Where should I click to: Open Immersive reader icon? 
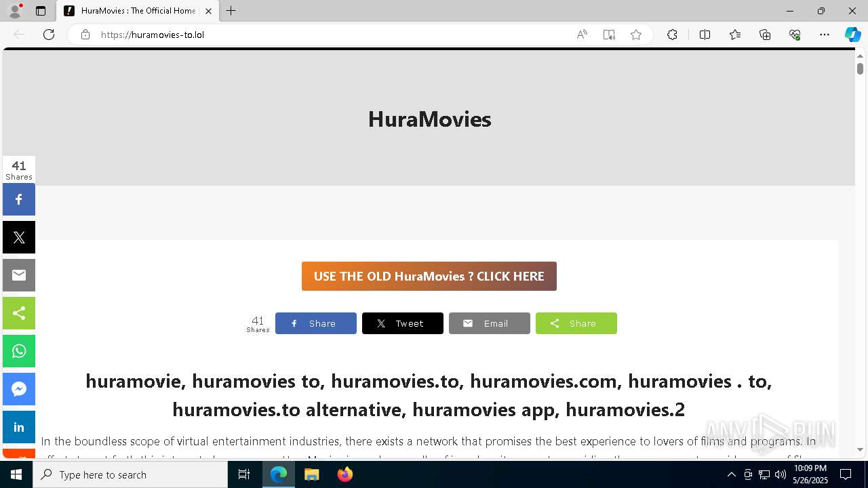(609, 35)
